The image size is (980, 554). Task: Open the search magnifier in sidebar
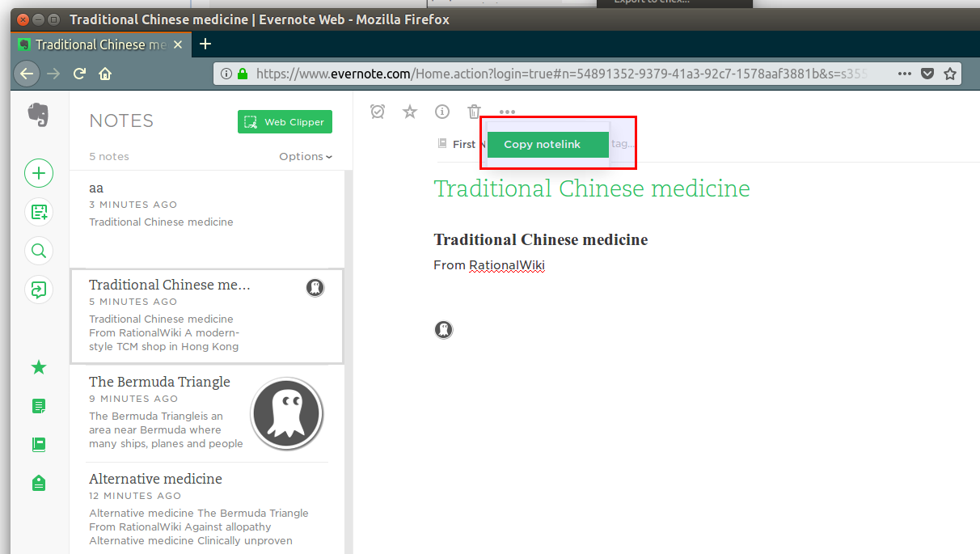click(x=39, y=251)
